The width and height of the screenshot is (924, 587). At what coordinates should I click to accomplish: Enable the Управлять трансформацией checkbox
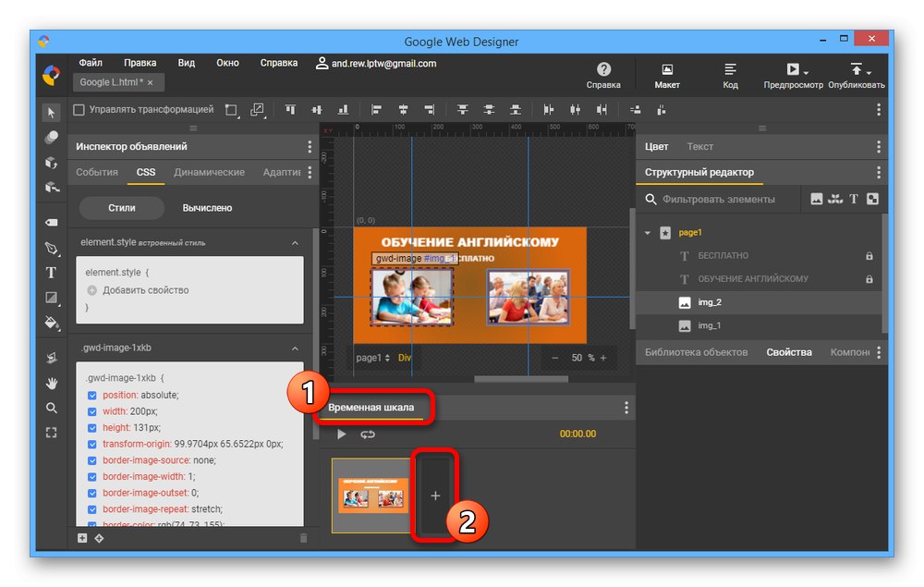79,109
